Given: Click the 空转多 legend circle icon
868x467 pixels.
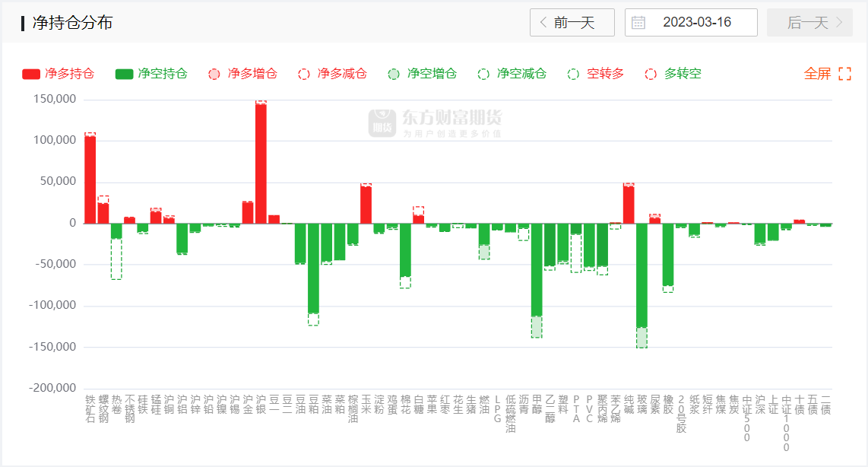Looking at the screenshot, I should tap(574, 74).
